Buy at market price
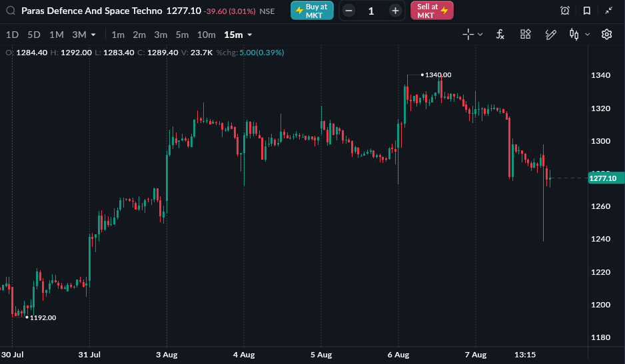625x364 pixels. [312, 11]
